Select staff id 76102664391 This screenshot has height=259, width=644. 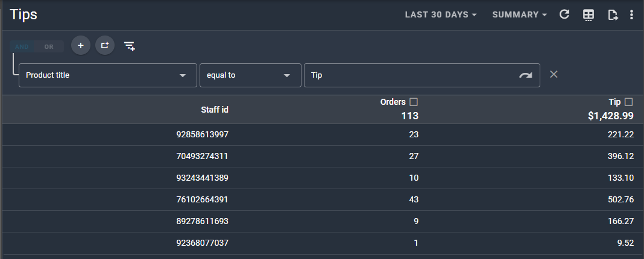[202, 199]
